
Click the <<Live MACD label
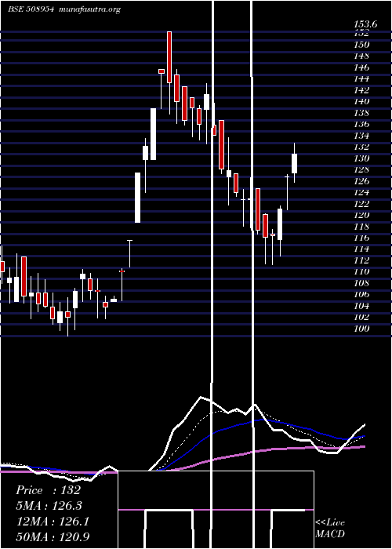coord(330,529)
